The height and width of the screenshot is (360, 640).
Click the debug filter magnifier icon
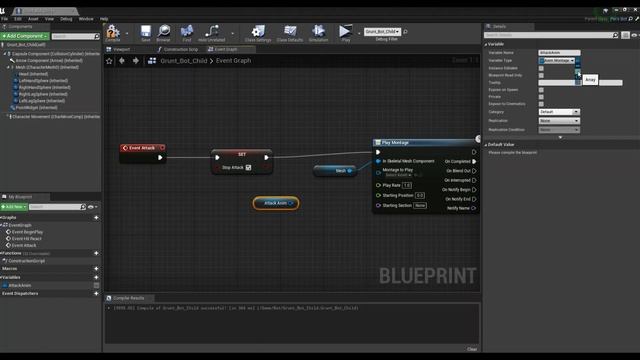(405, 31)
